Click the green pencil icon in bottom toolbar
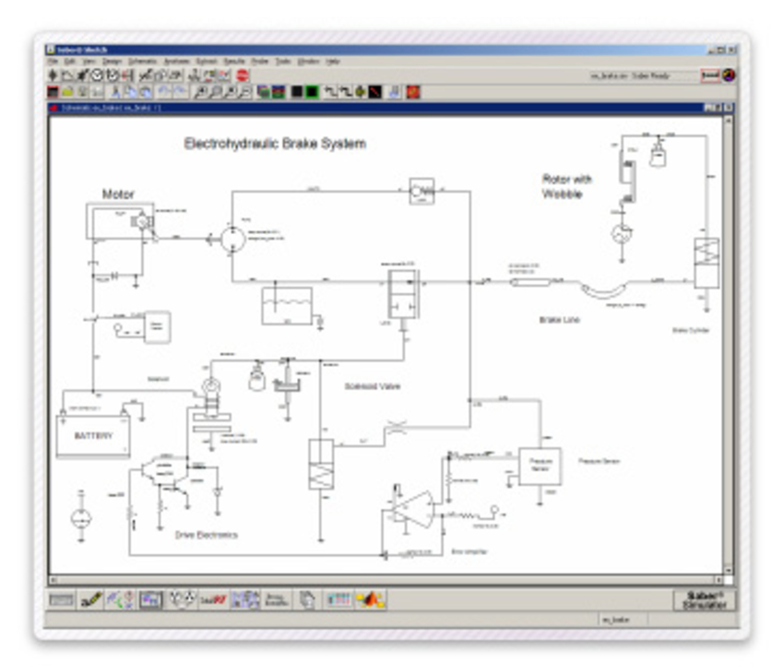Screen dimensions: 784x672 coord(90,599)
